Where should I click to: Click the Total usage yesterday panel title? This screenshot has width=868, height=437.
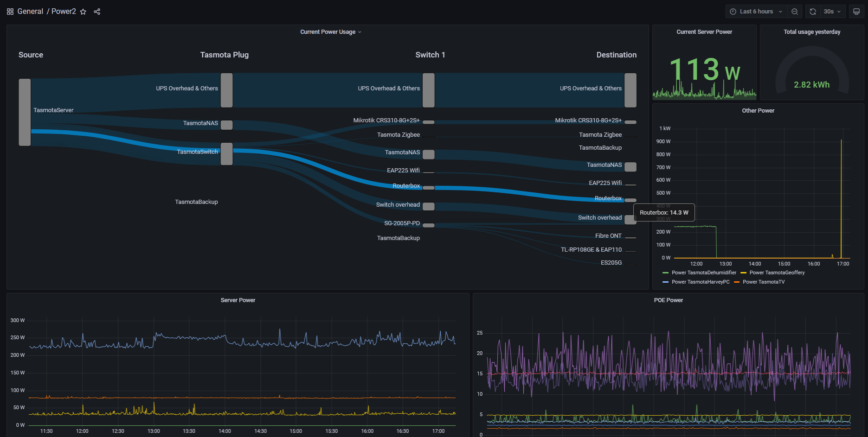pos(812,32)
